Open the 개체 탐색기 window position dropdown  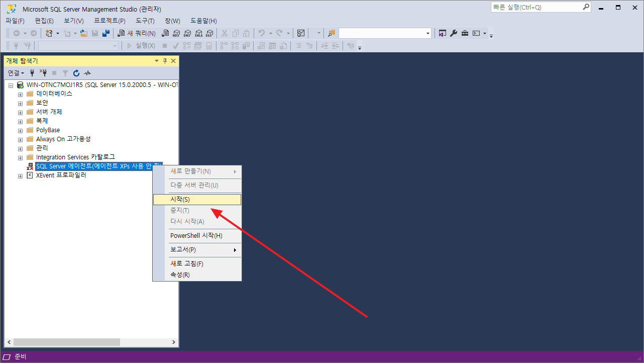click(x=157, y=61)
